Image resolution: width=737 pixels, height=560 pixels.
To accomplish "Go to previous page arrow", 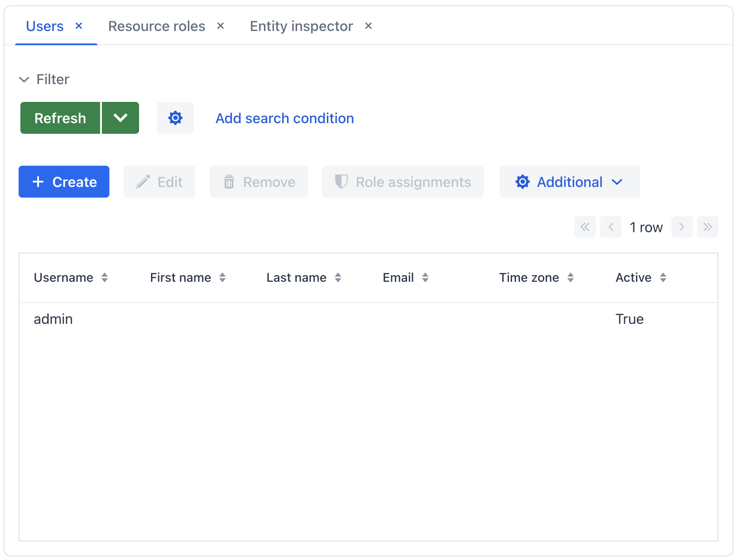I will 611,227.
